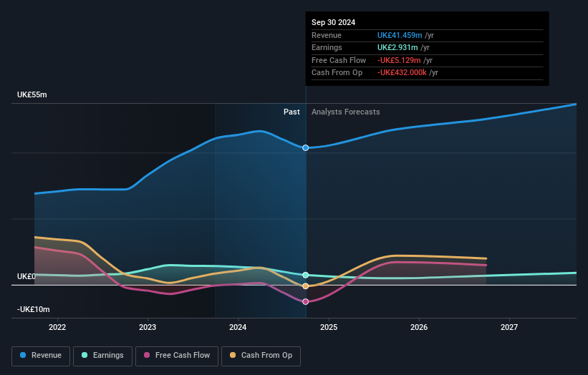This screenshot has width=588, height=375.
Task: Click the -UK£10m y-axis label
Action: click(x=34, y=309)
